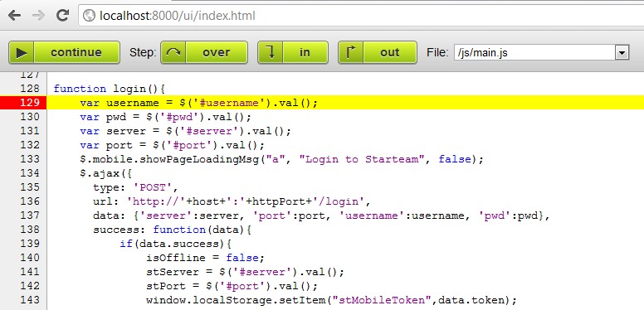This screenshot has width=644, height=310.
Task: Click the 'Step:' label in toolbar
Action: point(143,52)
